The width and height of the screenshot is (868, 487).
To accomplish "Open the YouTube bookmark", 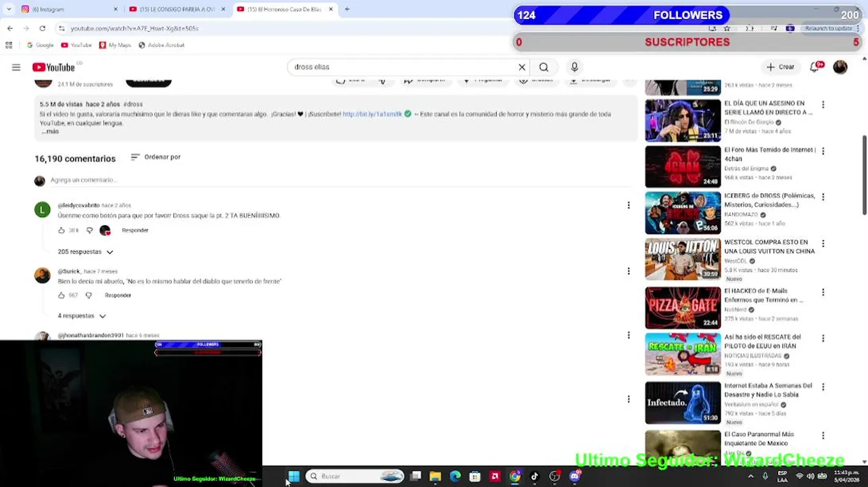I will 76,45.
